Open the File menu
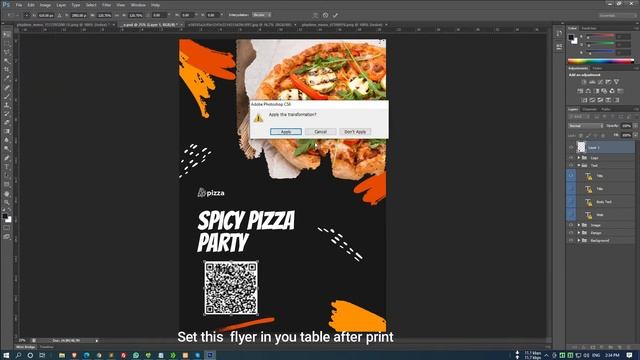 (x=19, y=5)
